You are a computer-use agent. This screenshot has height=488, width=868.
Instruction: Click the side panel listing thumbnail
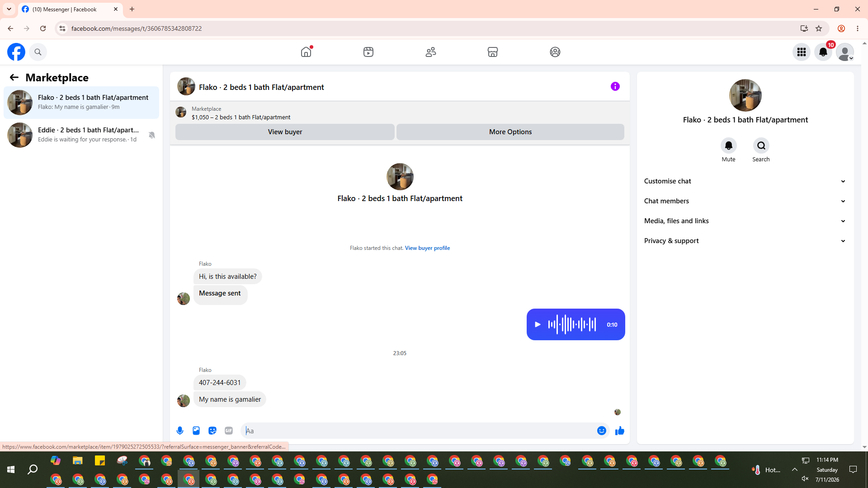pyautogui.click(x=745, y=95)
